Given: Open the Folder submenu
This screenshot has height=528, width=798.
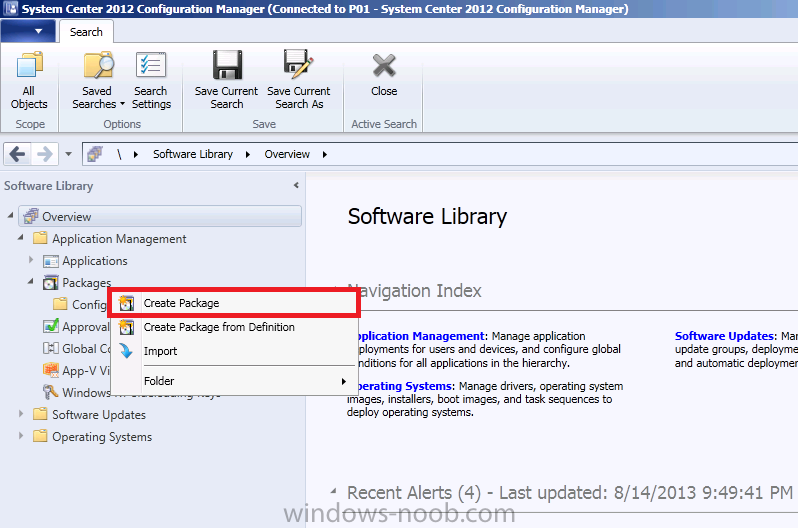Looking at the screenshot, I should pos(159,381).
